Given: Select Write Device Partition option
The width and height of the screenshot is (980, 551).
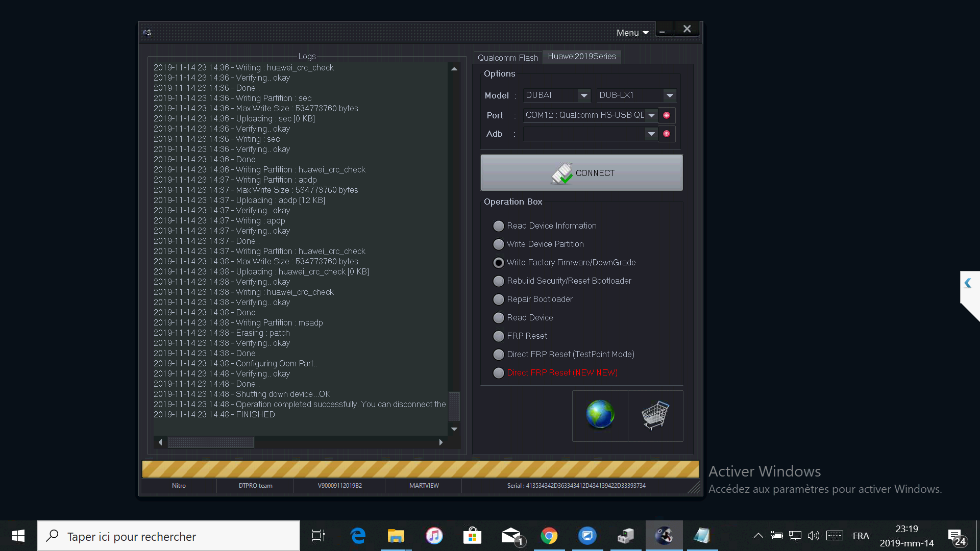Looking at the screenshot, I should pos(538,244).
